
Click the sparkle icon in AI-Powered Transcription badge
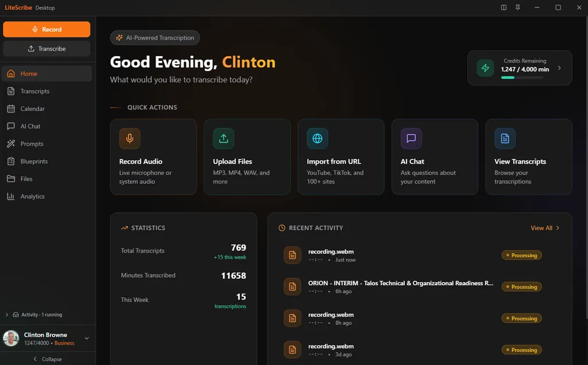pos(119,37)
